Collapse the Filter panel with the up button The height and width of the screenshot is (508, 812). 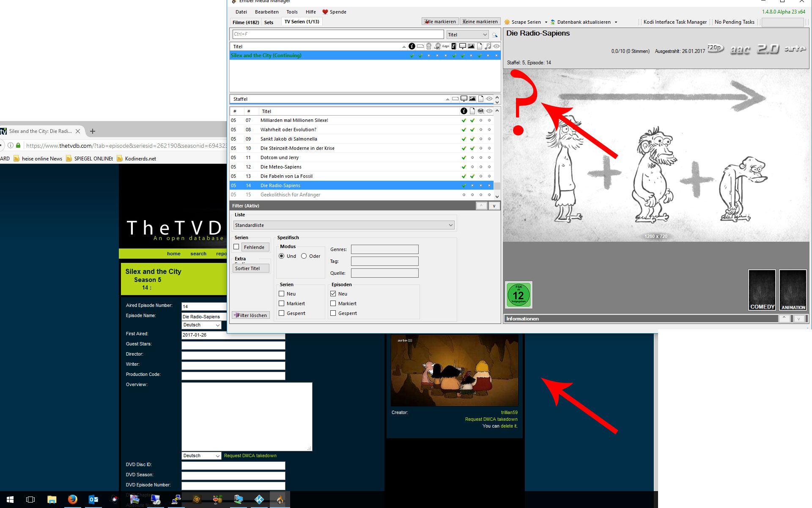481,206
